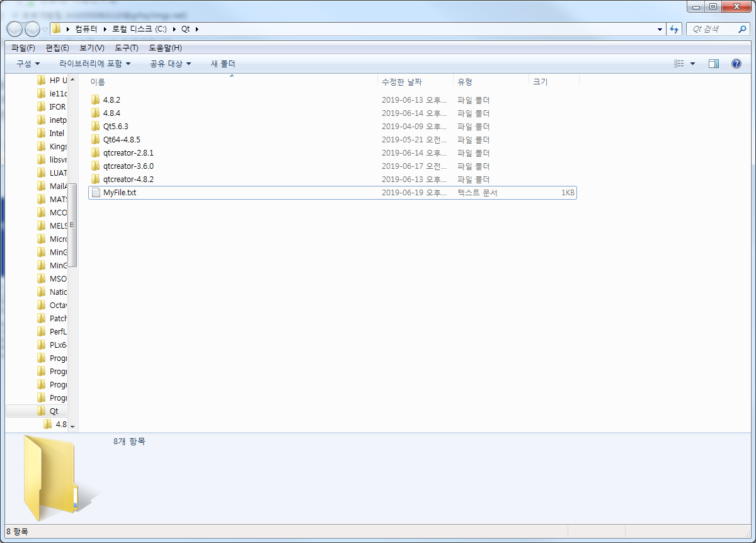Open the 도구(T) menu
Image resolution: width=756 pixels, height=543 pixels.
(127, 48)
